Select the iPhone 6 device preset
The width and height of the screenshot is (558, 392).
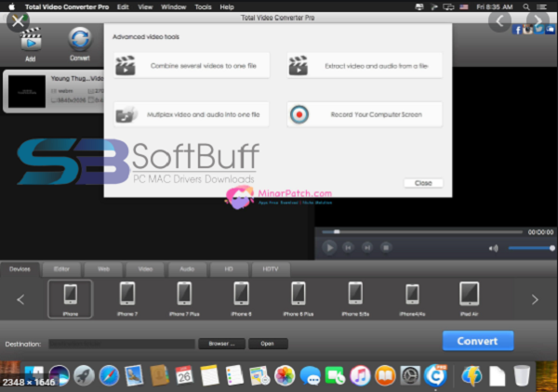point(241,299)
